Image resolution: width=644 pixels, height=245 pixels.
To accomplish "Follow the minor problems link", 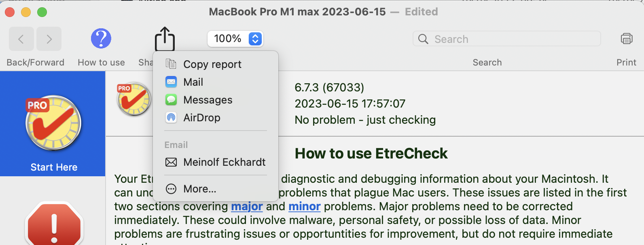I will pyautogui.click(x=304, y=207).
